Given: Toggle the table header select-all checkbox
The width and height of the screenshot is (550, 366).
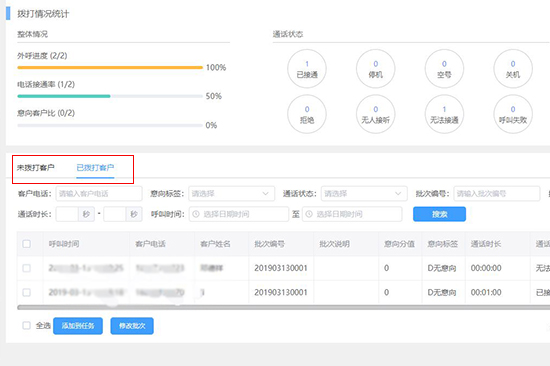Looking at the screenshot, I should [x=27, y=244].
